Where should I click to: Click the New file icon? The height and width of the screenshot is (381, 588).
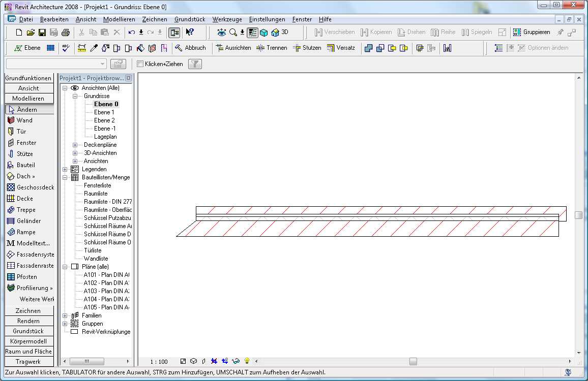[19, 33]
